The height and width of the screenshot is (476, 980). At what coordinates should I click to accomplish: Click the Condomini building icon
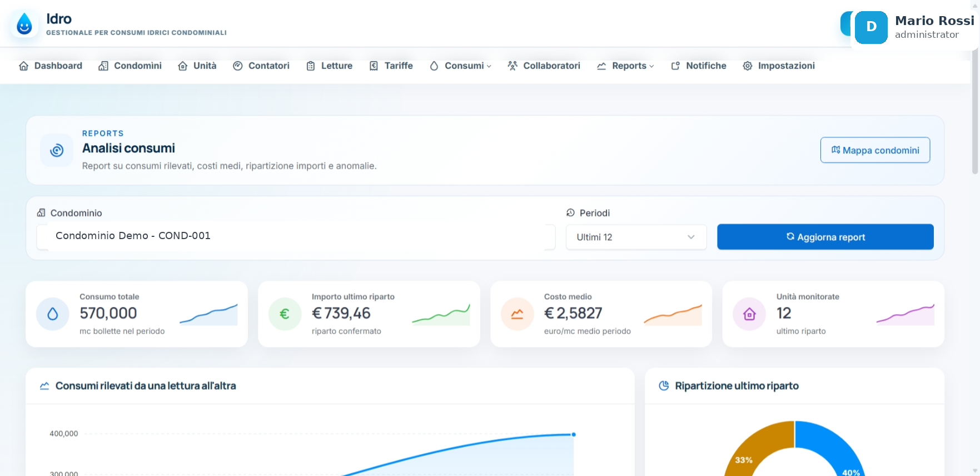click(103, 66)
